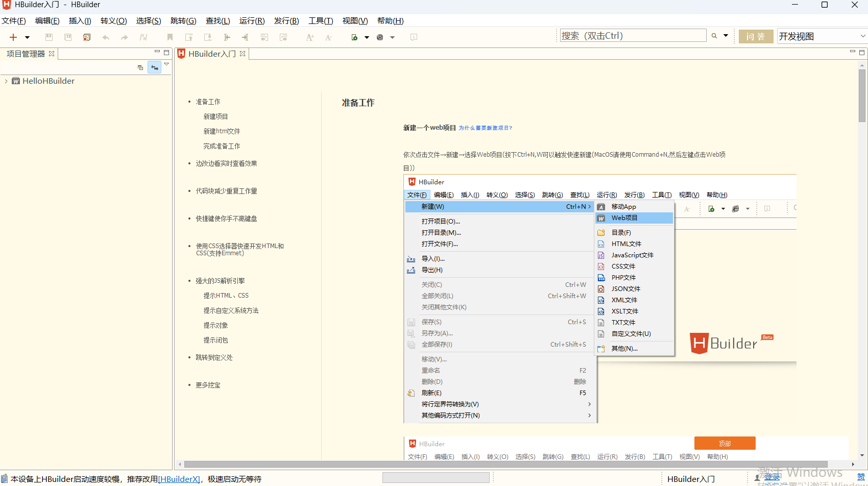Click the HBuilderX link in status bar

179,479
